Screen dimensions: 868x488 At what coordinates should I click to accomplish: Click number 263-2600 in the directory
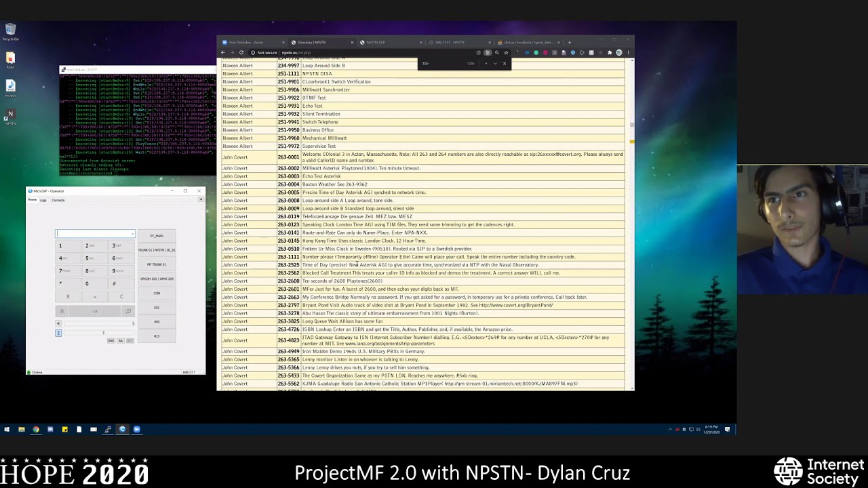click(288, 281)
